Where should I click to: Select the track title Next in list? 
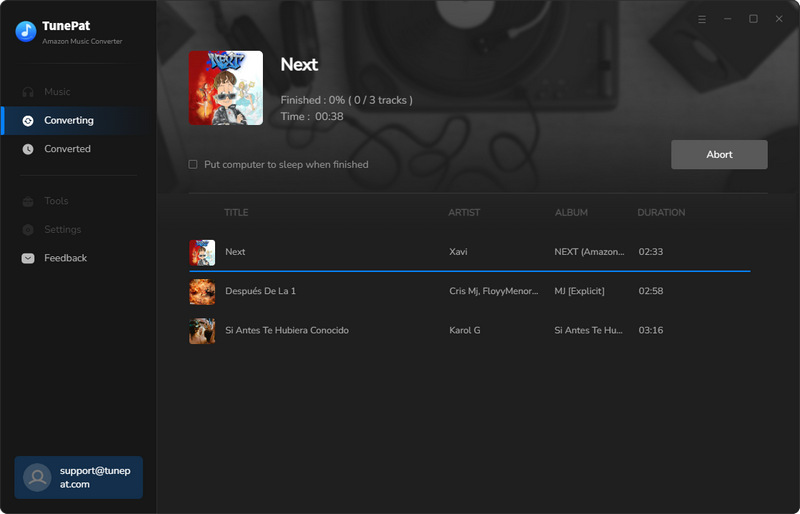pos(235,252)
